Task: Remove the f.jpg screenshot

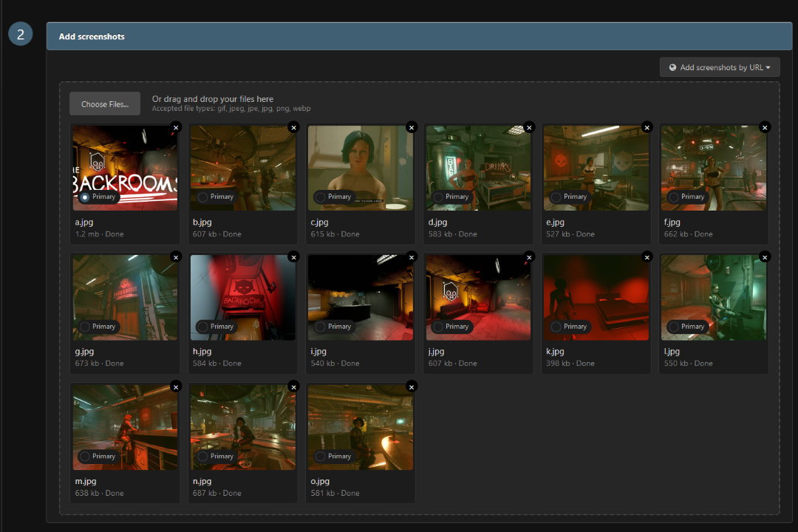Action: point(765,127)
